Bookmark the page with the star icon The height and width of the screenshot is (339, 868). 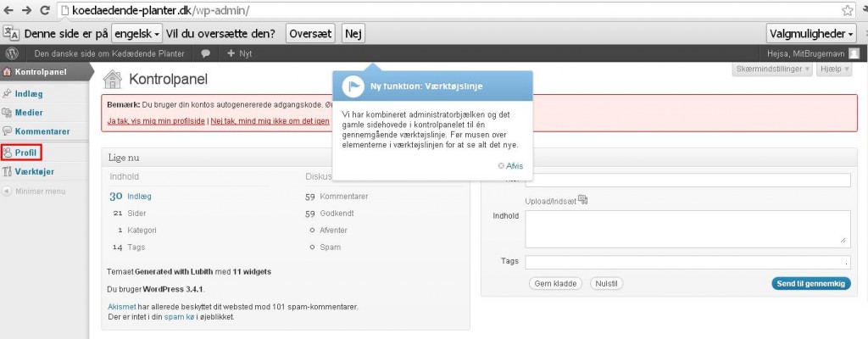(x=847, y=11)
